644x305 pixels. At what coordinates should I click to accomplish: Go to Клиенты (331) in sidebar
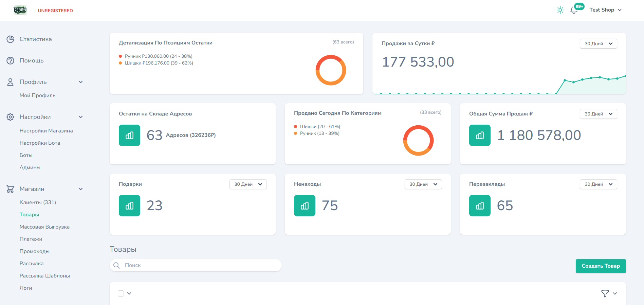click(38, 202)
